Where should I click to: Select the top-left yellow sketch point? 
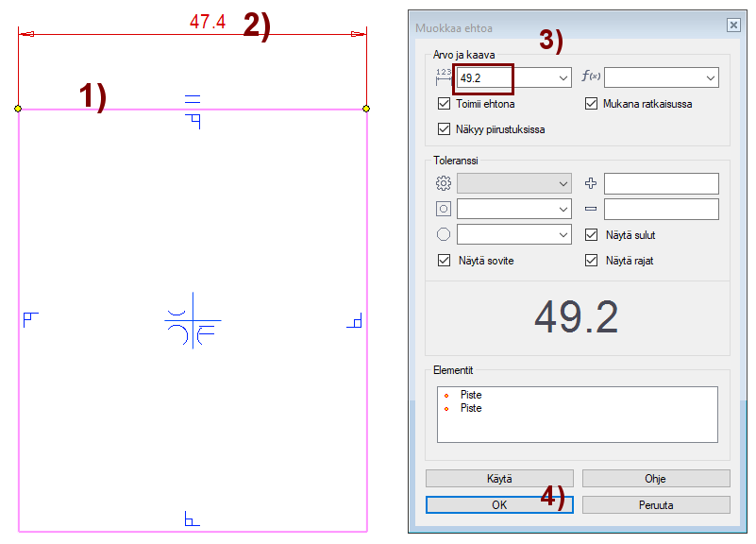click(x=19, y=109)
